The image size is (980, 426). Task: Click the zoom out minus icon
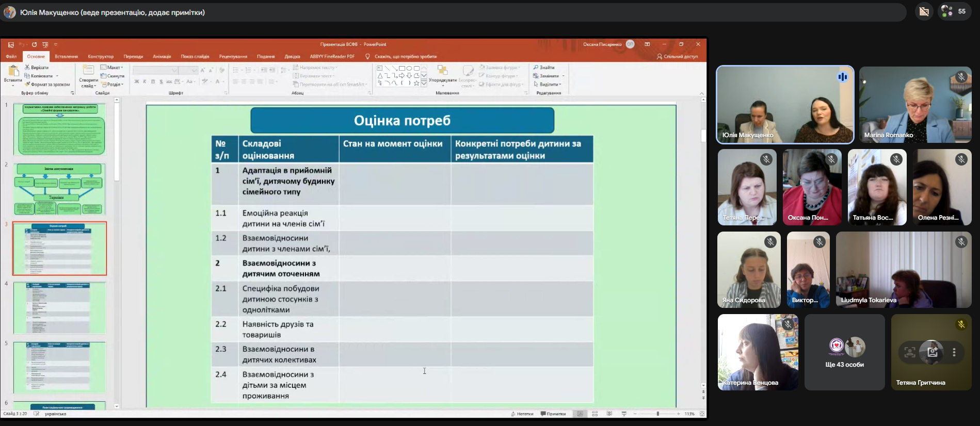click(x=635, y=414)
